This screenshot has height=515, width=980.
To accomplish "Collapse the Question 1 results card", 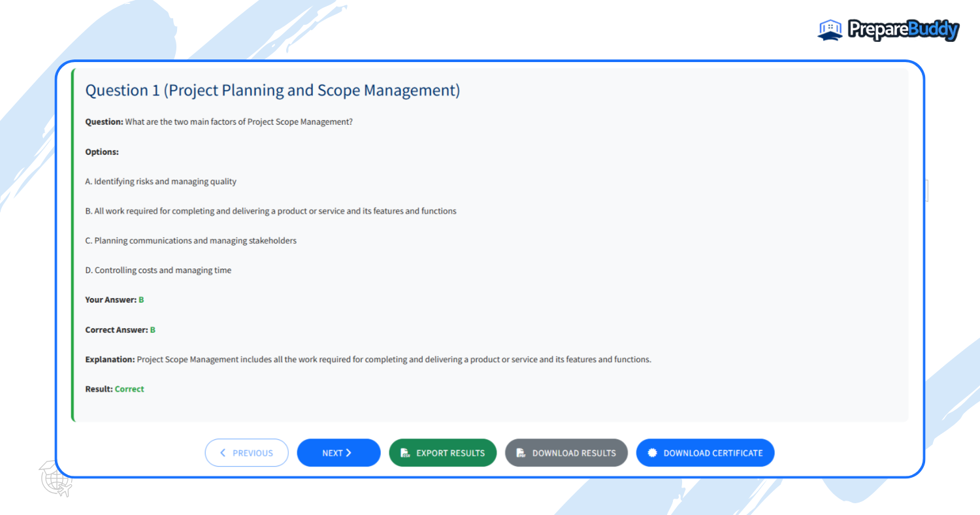I will tap(272, 90).
